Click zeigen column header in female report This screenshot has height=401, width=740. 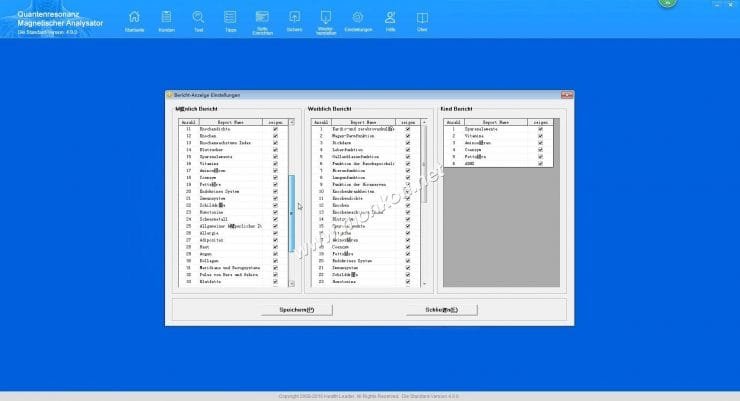pyautogui.click(x=408, y=122)
